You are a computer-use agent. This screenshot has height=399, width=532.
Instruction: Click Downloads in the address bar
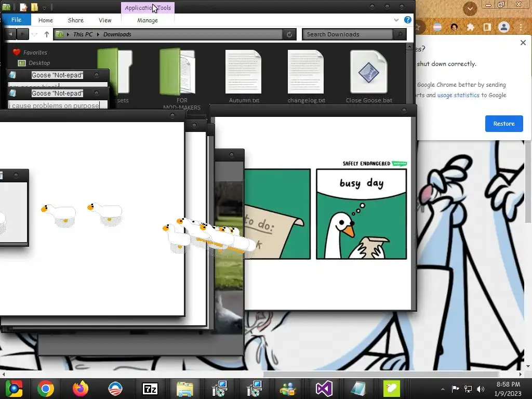[x=117, y=34]
